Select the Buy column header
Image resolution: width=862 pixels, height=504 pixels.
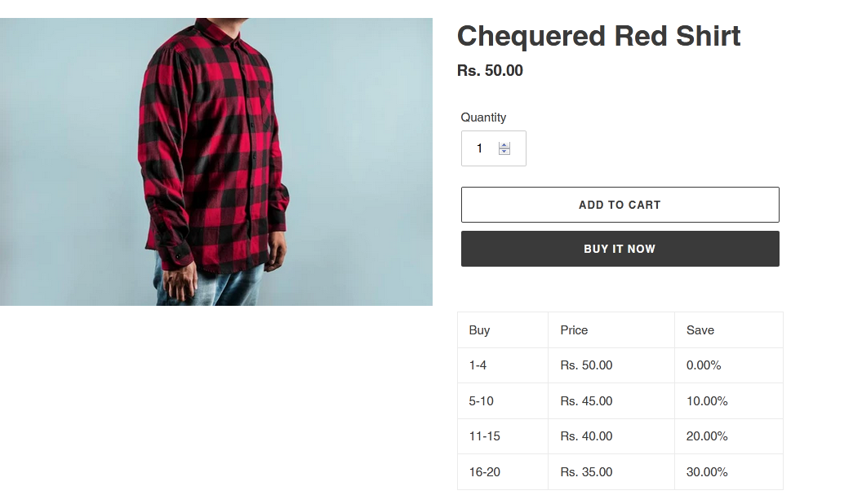click(479, 330)
